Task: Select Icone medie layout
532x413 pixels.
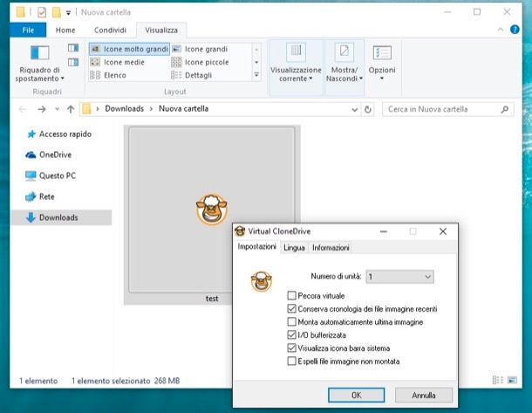Action: coord(118,62)
